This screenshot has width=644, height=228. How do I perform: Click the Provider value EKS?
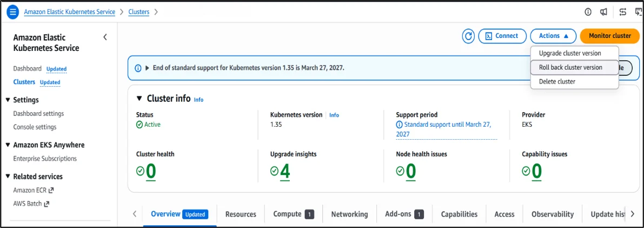(x=527, y=124)
